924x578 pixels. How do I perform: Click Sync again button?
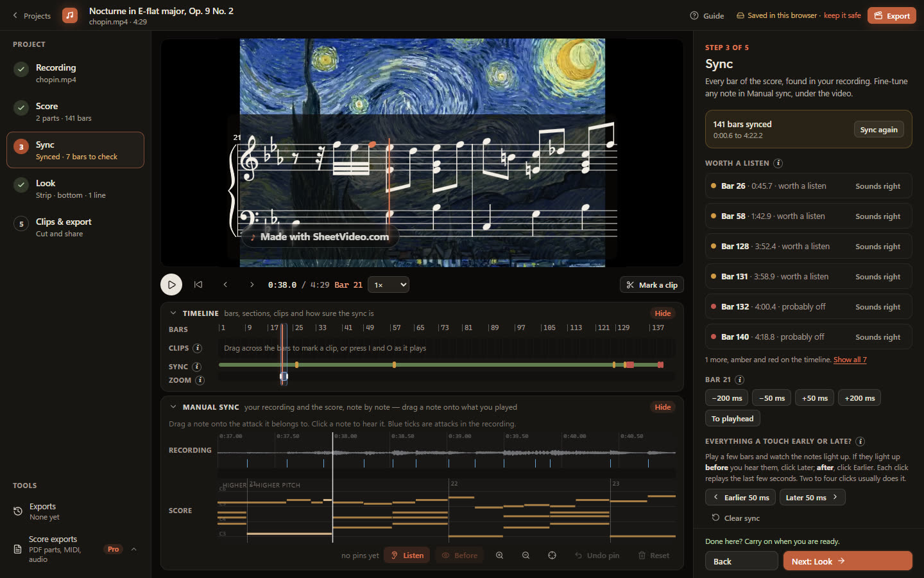(x=878, y=130)
